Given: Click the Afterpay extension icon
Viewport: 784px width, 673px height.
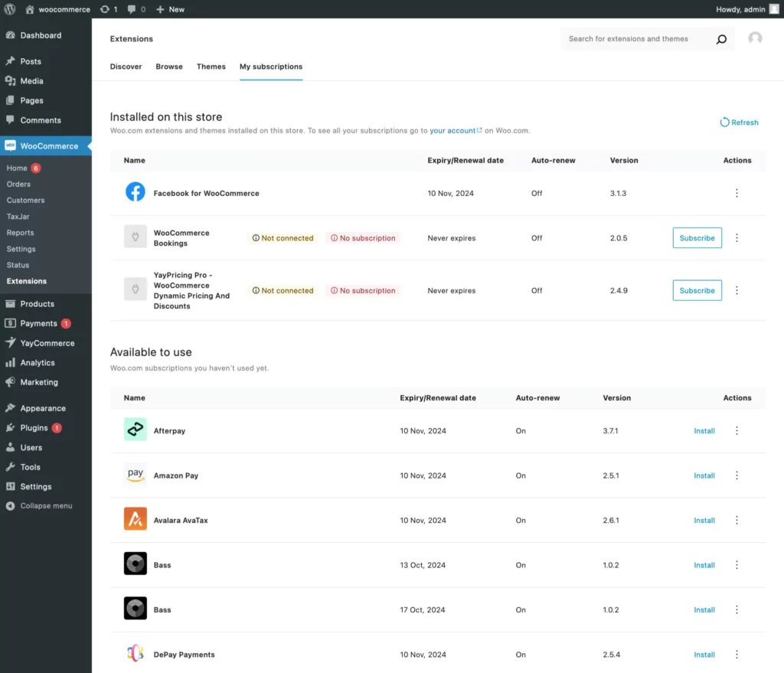Looking at the screenshot, I should tap(136, 430).
